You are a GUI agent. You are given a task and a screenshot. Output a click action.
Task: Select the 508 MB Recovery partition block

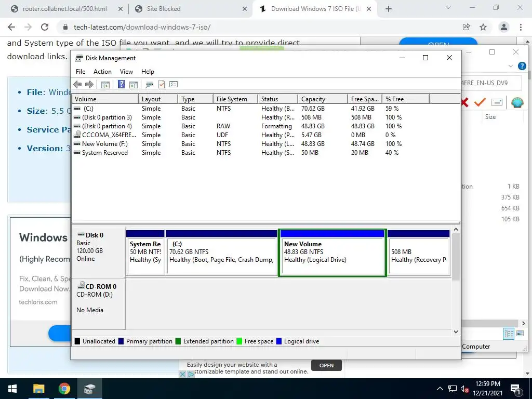[x=419, y=253]
